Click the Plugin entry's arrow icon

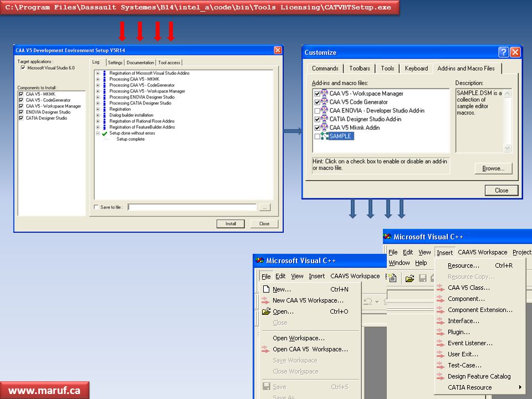[441, 332]
